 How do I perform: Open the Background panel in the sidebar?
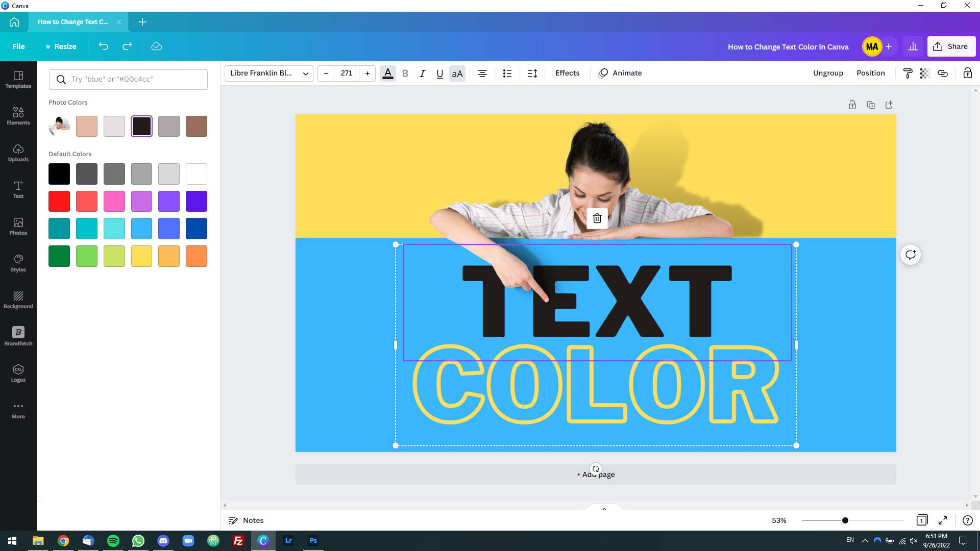coord(18,300)
